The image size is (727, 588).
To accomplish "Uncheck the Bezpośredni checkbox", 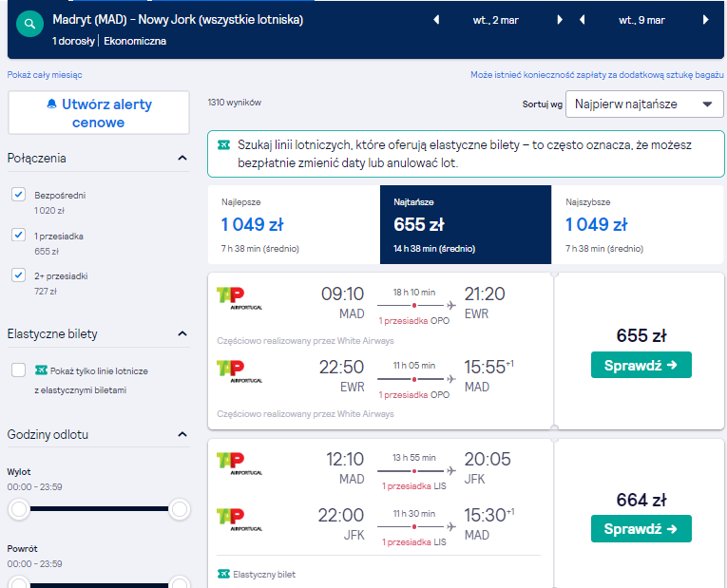I will (19, 195).
